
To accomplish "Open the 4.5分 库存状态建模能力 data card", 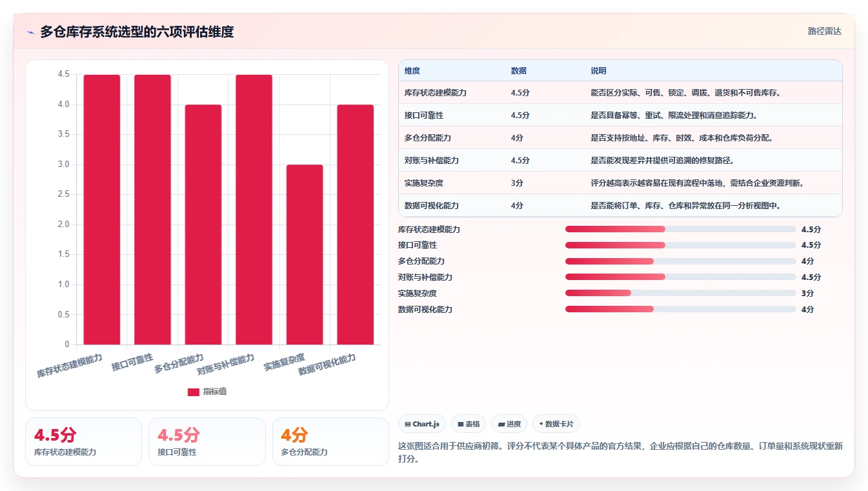I will (x=83, y=441).
